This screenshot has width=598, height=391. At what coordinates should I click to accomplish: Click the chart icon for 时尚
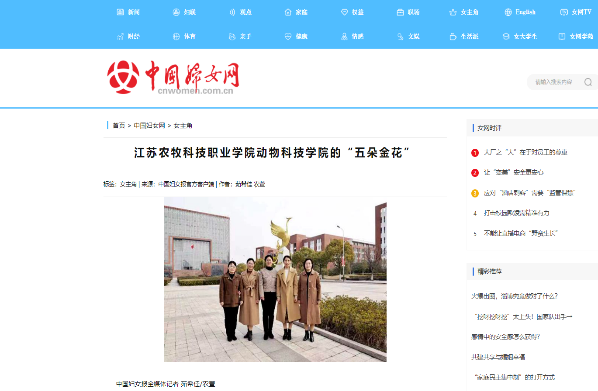[x=120, y=37]
